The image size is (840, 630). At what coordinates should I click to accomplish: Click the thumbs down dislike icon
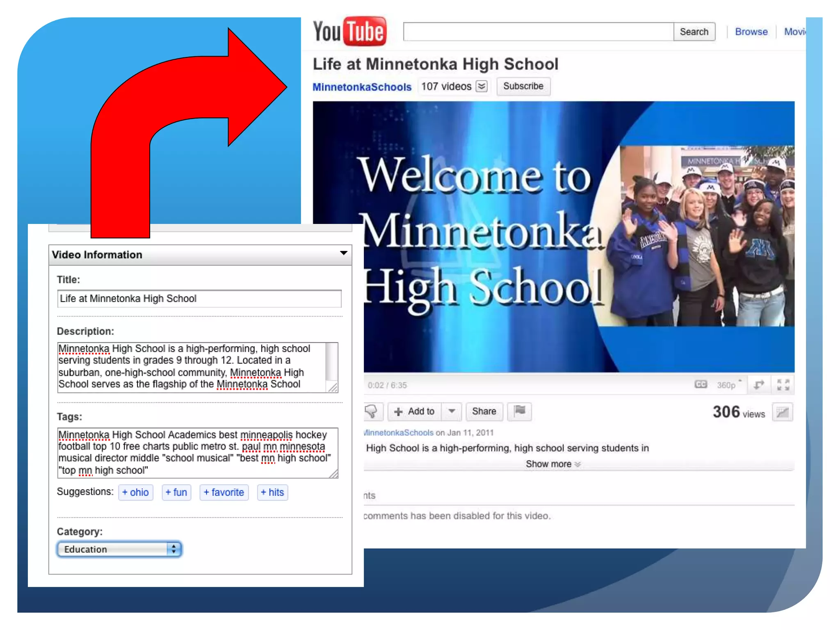372,411
